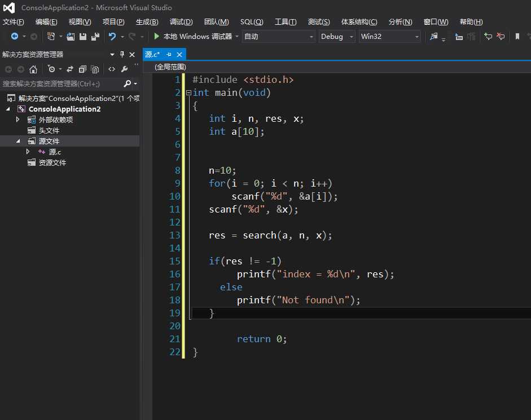
Task: Open the Solution Explorer window options dropdown arrow
Action: [x=112, y=54]
